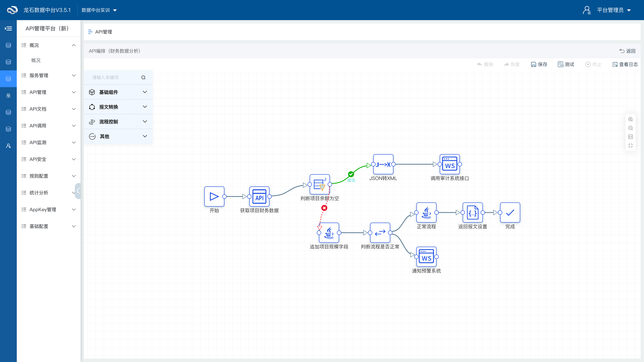The width and height of the screenshot is (644, 362).
Task: Click the 测试 test button
Action: point(566,65)
